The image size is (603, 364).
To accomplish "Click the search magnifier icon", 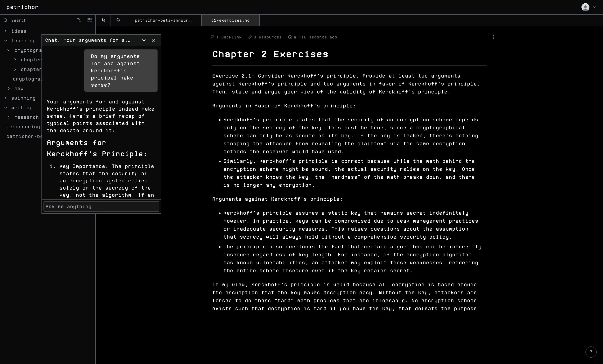I will click(6, 20).
